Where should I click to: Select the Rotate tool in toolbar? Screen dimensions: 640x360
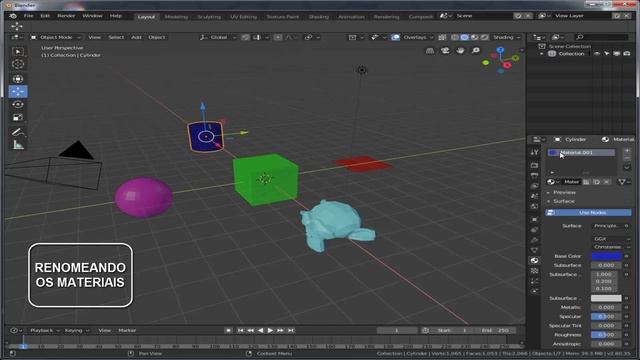point(18,104)
